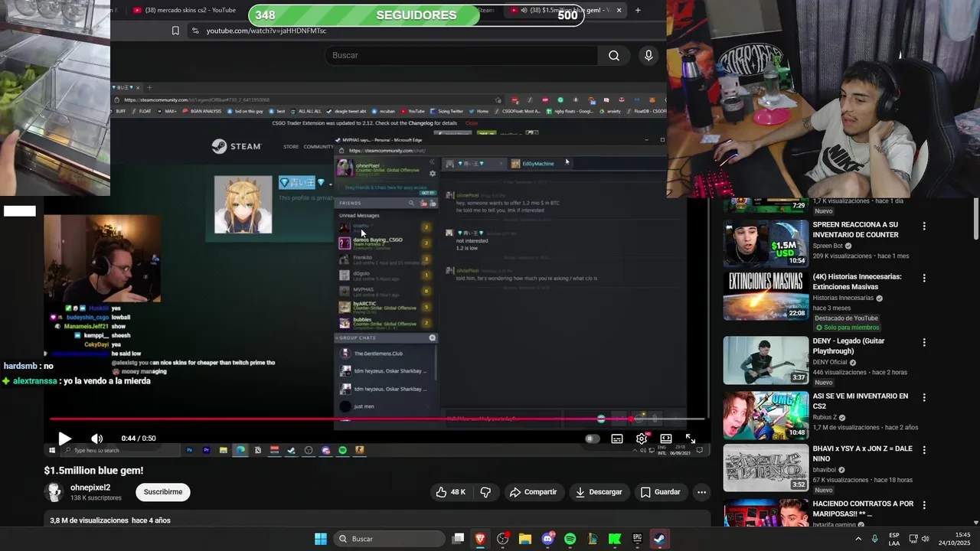Viewport: 980px width, 551px height.
Task: Open Spotify from the taskbar
Action: [570, 539]
